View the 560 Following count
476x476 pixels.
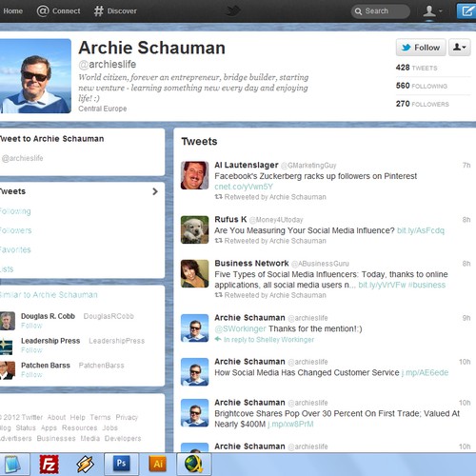pyautogui.click(x=422, y=86)
